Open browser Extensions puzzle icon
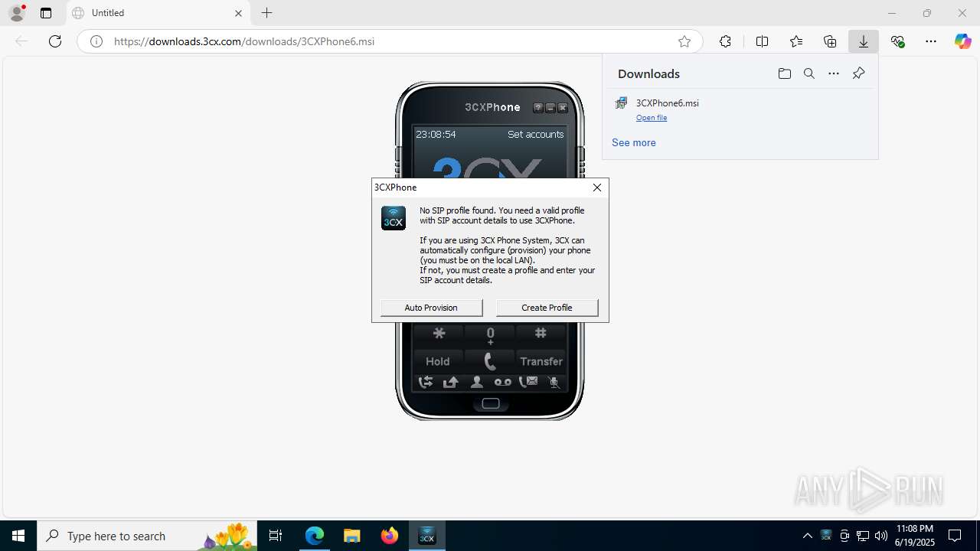Viewport: 980px width, 551px height. pos(725,41)
